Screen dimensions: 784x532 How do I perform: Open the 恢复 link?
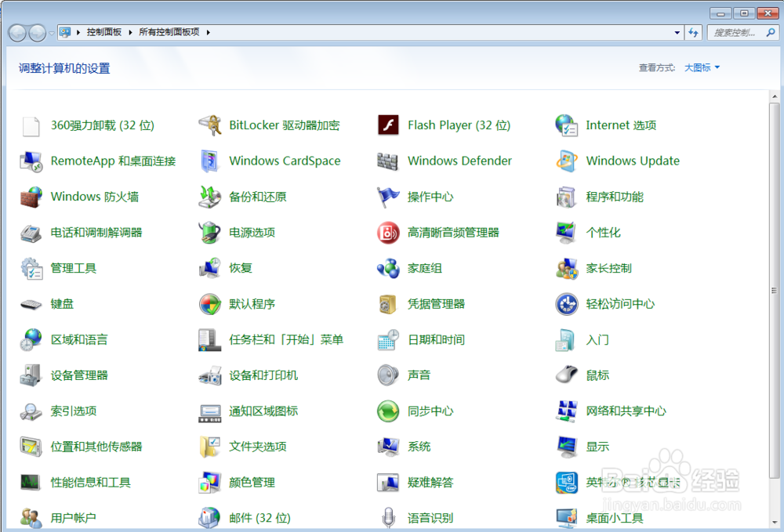pos(241,268)
